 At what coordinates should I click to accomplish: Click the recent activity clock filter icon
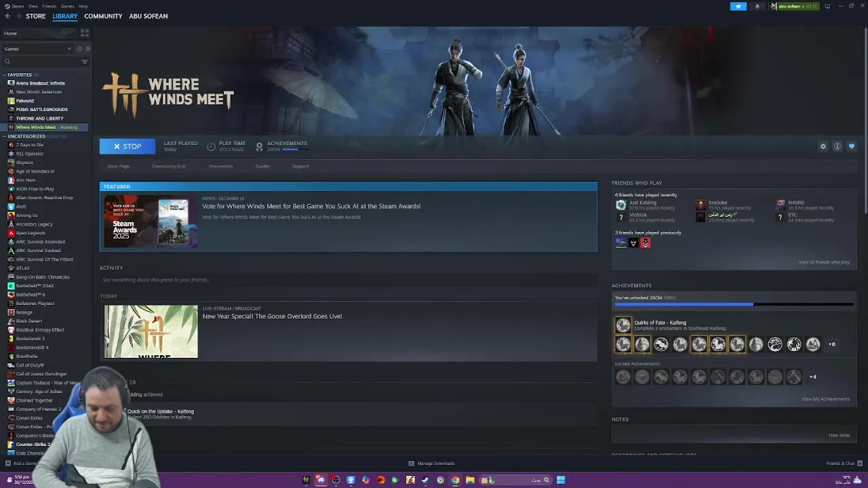click(79, 49)
